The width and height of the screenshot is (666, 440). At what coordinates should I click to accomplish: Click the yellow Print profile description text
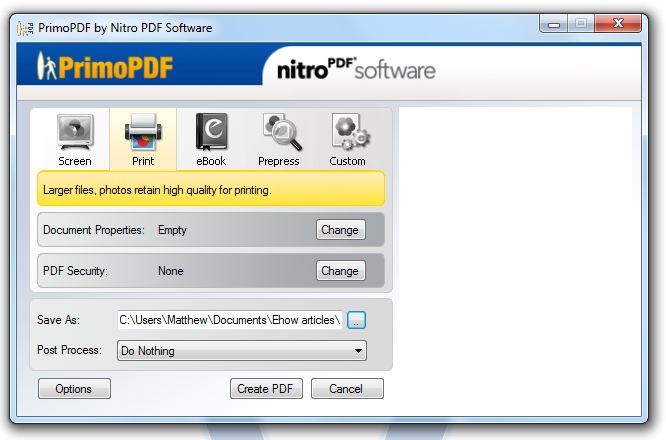(157, 190)
